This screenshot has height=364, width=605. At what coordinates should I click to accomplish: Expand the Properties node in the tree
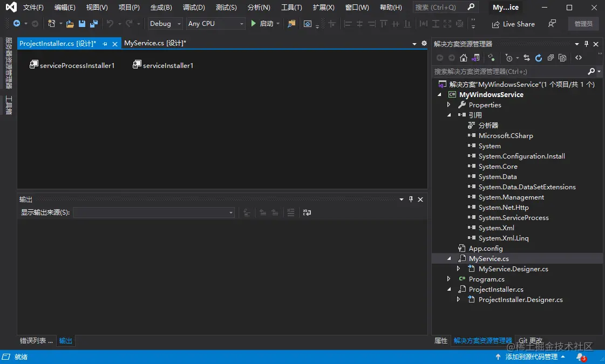pos(448,105)
